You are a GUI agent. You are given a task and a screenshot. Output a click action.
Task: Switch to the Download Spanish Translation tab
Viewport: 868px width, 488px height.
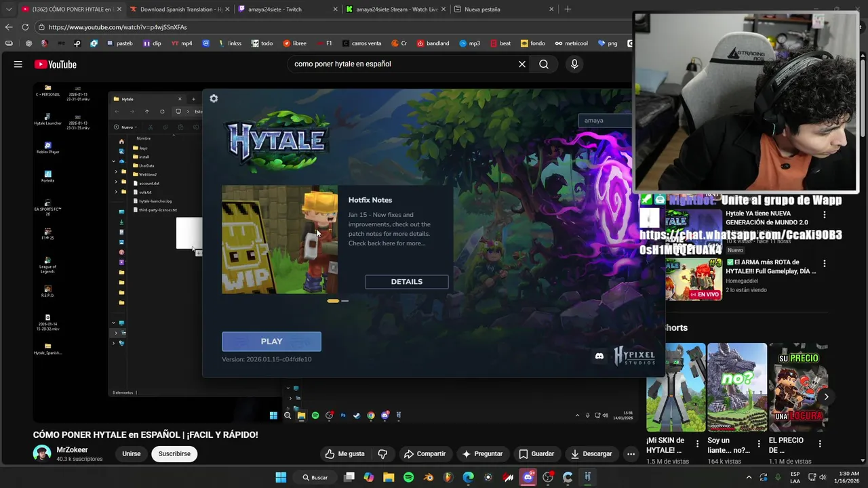click(178, 9)
